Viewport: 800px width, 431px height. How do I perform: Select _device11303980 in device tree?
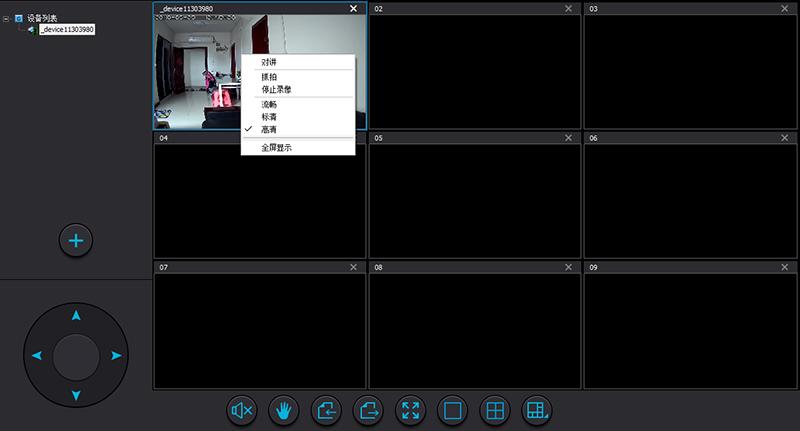click(x=67, y=30)
